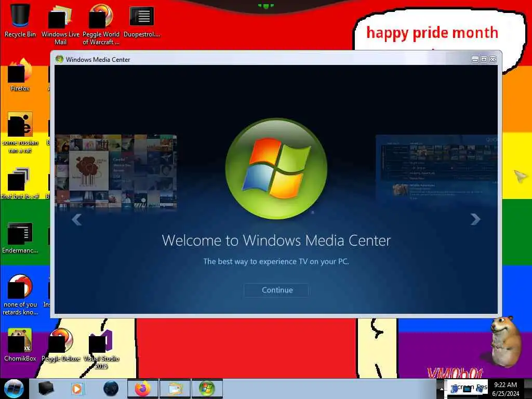The image size is (532, 399).
Task: Click the Windows Media Center title bar icon
Action: 59,59
